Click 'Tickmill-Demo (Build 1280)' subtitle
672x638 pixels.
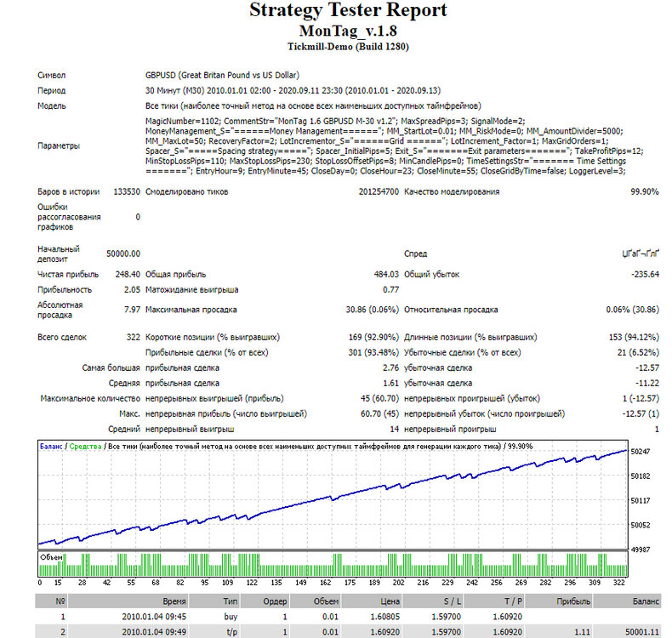coord(348,47)
